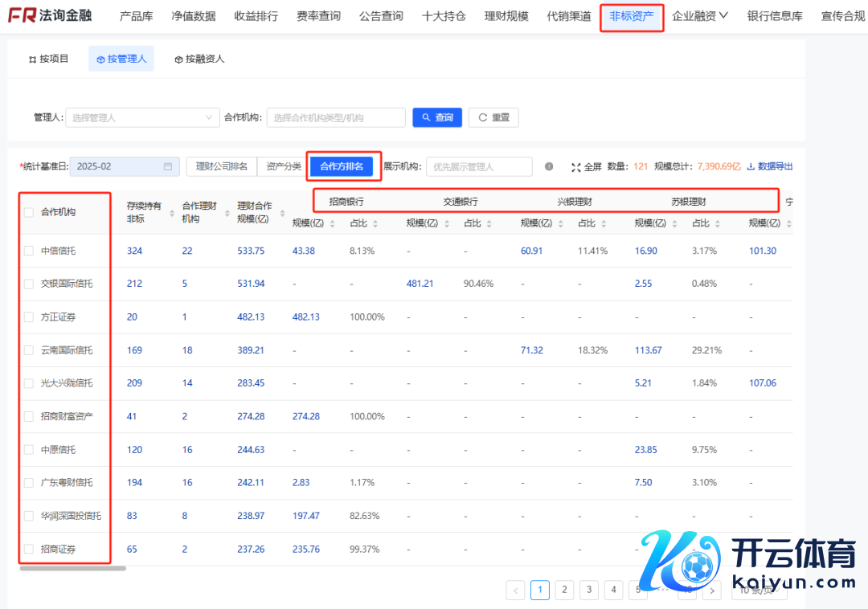Screen dimensions: 868x609
Task: Click the 按项目 tab icon
Action: (32, 59)
